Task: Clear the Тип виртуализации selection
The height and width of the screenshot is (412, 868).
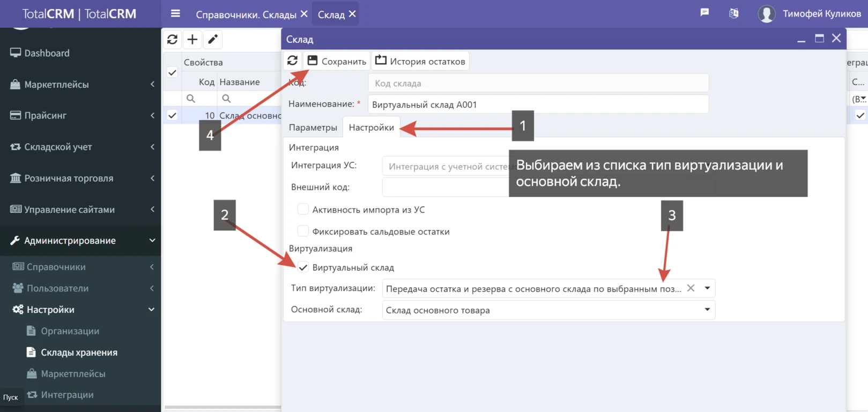Action: coord(691,288)
